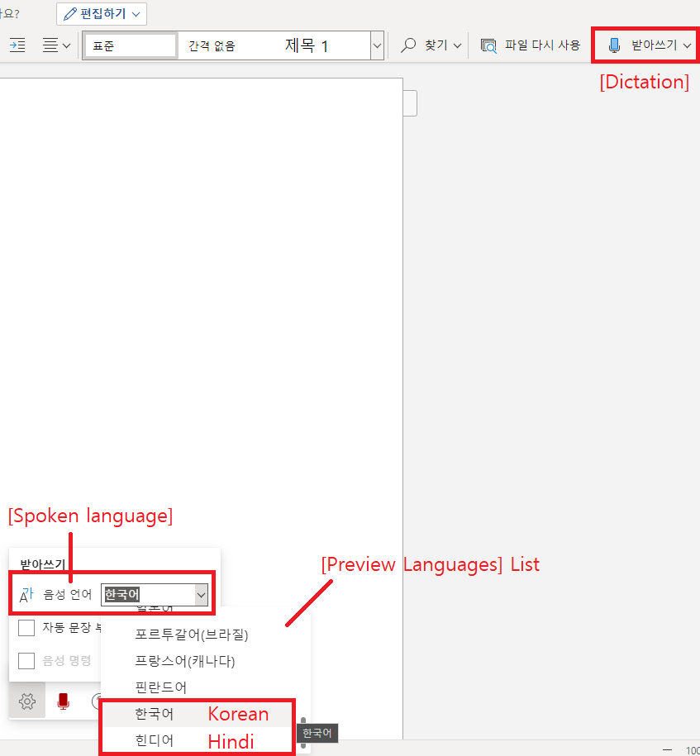This screenshot has width=700, height=756.
Task: Check the 음성 명령 checkbox
Action: pyautogui.click(x=26, y=660)
